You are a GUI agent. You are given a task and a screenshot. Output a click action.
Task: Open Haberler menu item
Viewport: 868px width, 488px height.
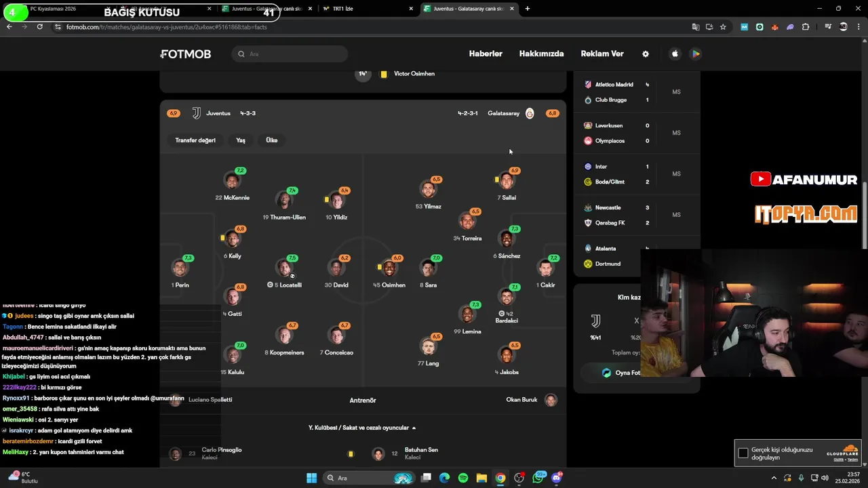(486, 54)
